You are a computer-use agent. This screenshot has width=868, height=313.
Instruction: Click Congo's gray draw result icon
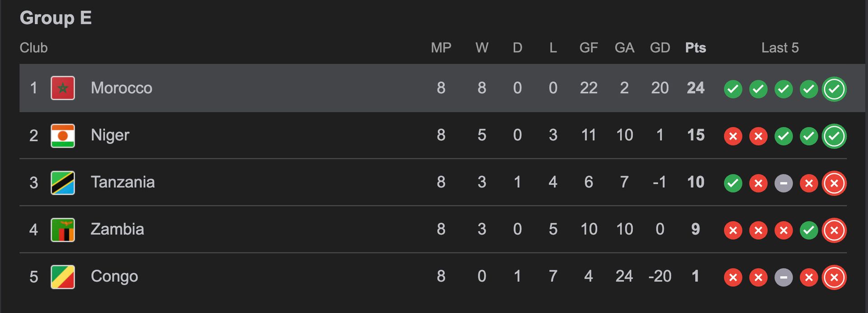(x=783, y=277)
